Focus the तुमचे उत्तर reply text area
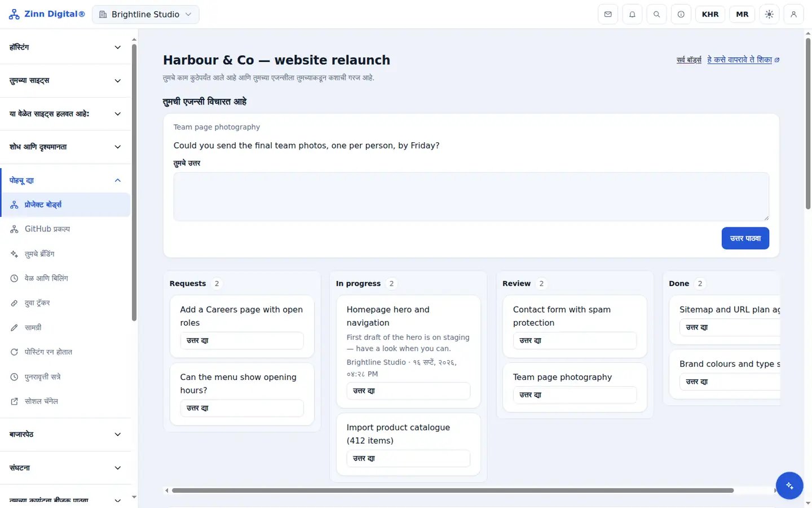This screenshot has height=508, width=812. [x=471, y=196]
